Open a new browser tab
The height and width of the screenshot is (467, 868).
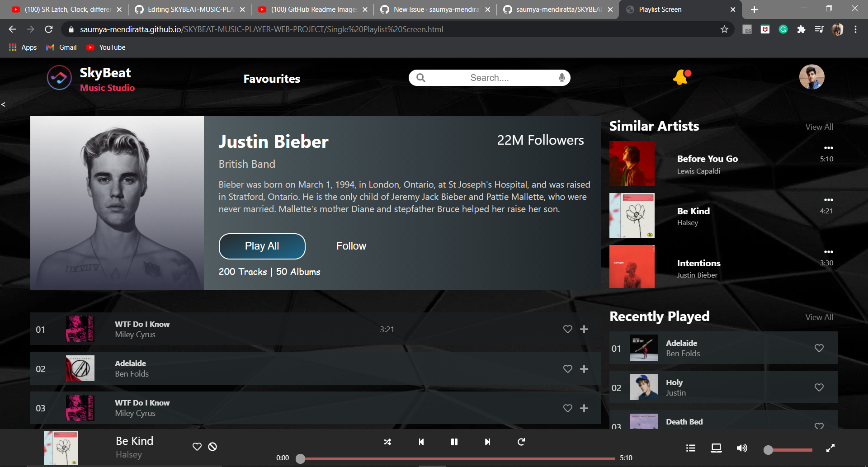click(x=755, y=9)
